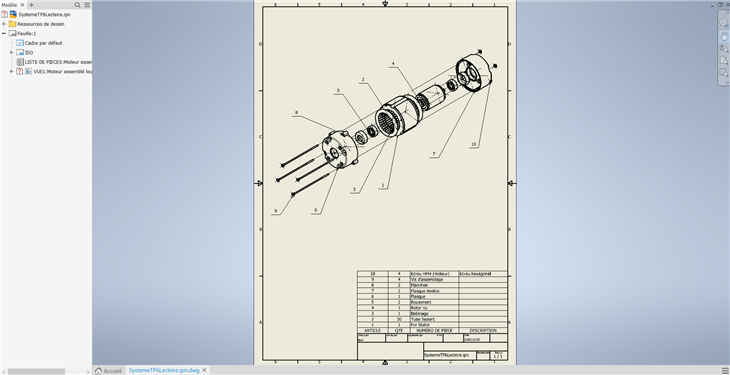Expand the VUE1 Moteur assemblé node
The height and width of the screenshot is (375, 730).
(11, 71)
